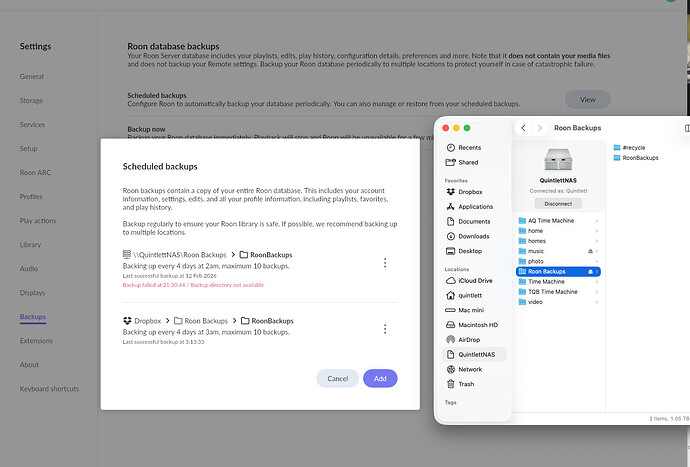
Task: Click the Dropbox icon in backup path
Action: (x=127, y=321)
